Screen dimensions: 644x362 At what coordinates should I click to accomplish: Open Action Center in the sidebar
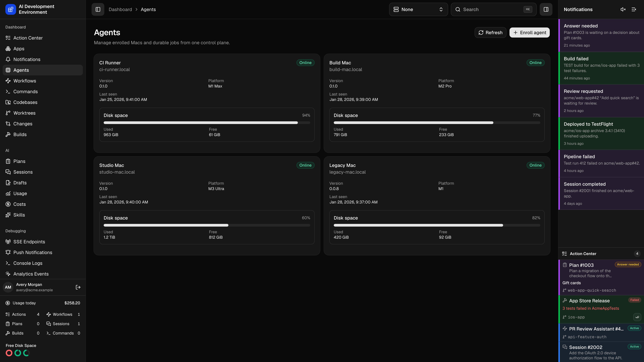43,38
